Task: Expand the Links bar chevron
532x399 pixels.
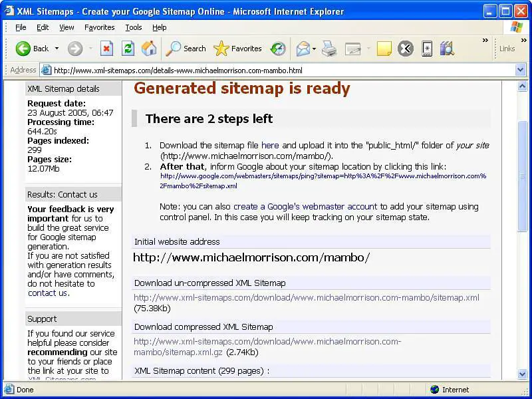Action: pos(523,41)
